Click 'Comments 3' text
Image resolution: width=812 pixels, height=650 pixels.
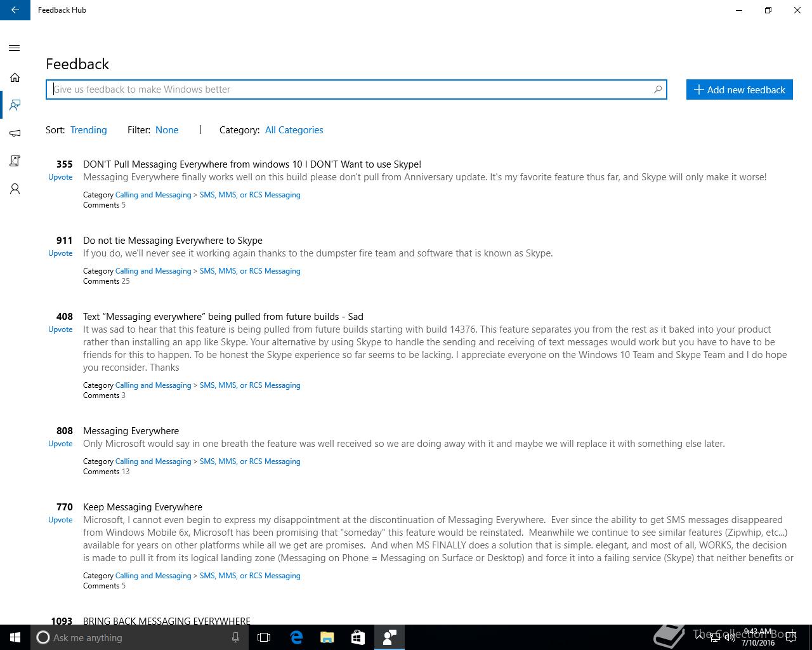104,395
